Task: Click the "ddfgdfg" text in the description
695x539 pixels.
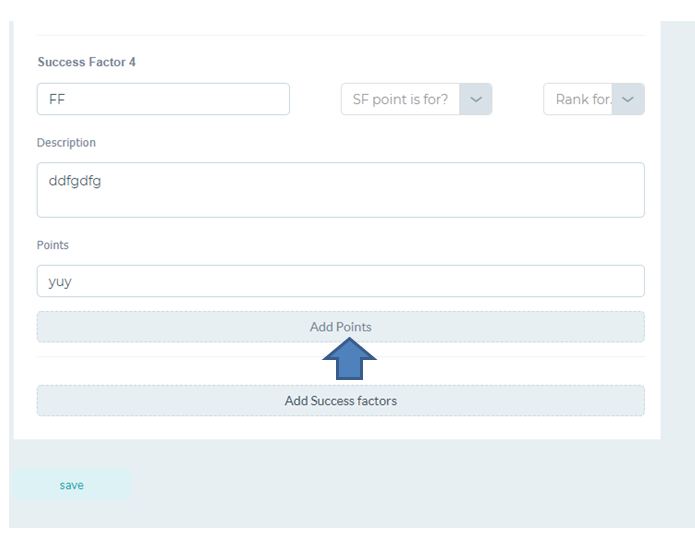Action: (x=75, y=181)
